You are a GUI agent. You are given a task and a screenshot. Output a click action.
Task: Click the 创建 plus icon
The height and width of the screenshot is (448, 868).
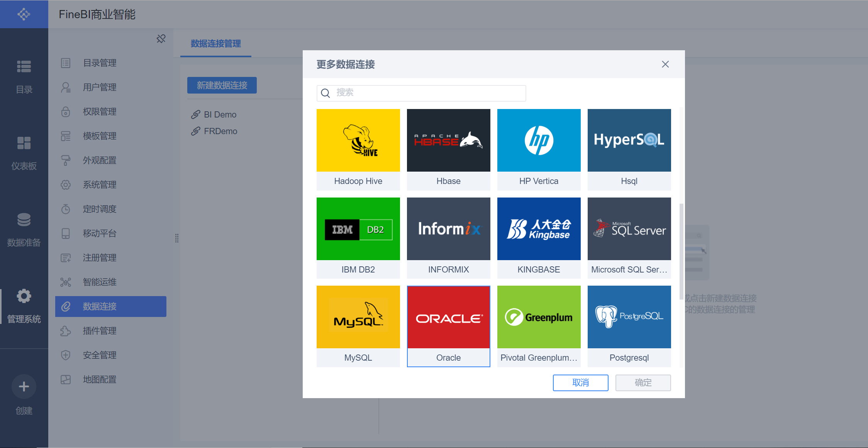tap(24, 387)
